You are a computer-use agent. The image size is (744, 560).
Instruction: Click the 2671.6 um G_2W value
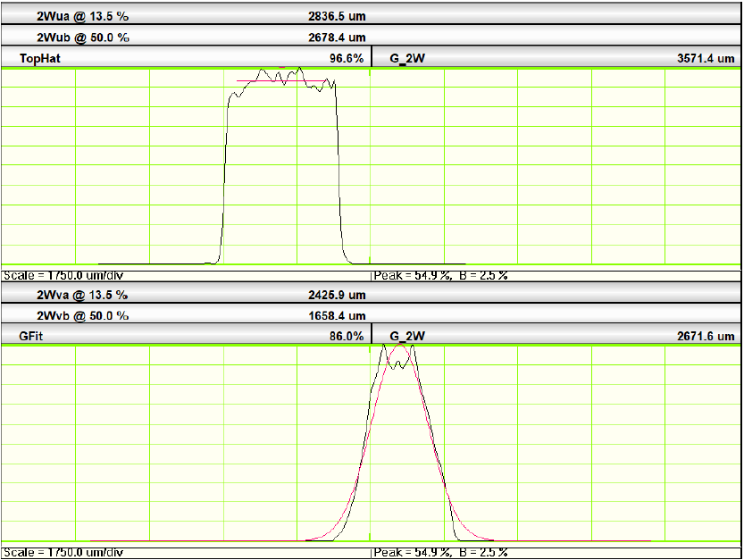point(706,336)
